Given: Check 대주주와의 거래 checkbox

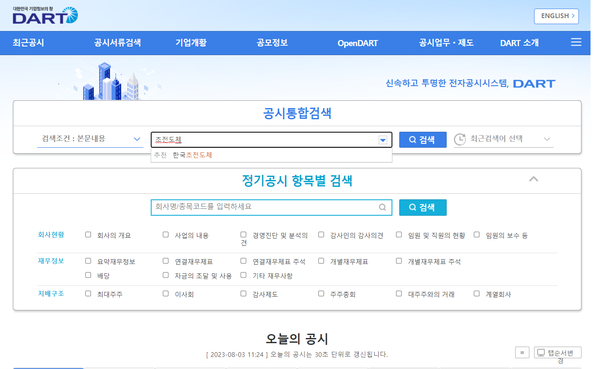Looking at the screenshot, I should [399, 294].
